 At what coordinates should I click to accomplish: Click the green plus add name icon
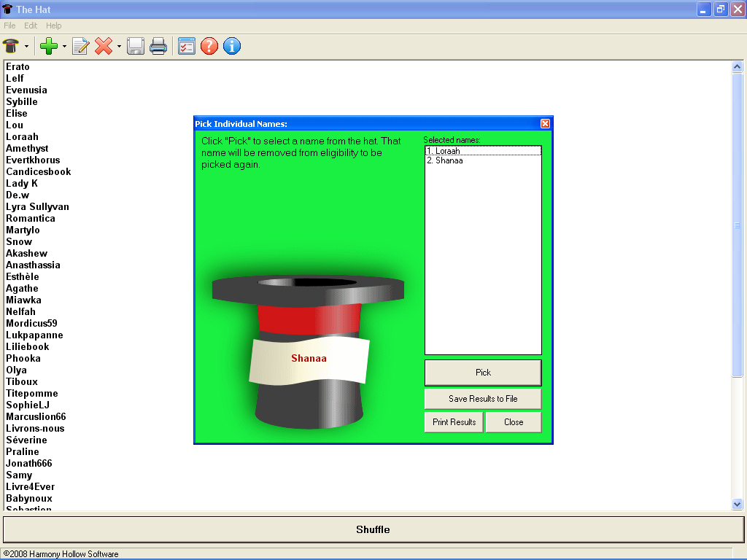point(49,47)
